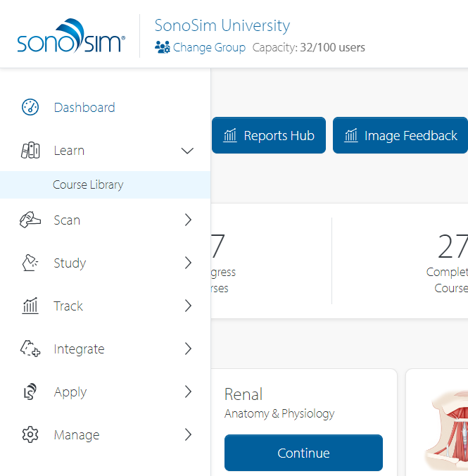Image resolution: width=468 pixels, height=476 pixels.
Task: Expand the Track submenu arrow
Action: (188, 306)
